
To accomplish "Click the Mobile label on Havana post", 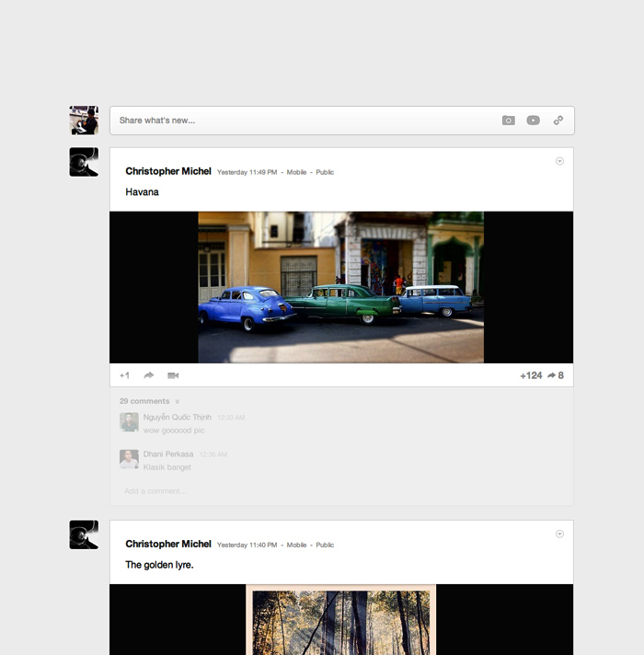I will [296, 172].
